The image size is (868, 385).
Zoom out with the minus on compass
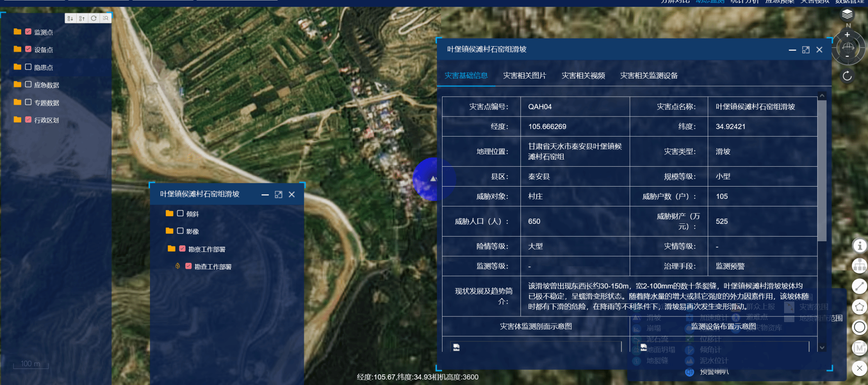[847, 56]
